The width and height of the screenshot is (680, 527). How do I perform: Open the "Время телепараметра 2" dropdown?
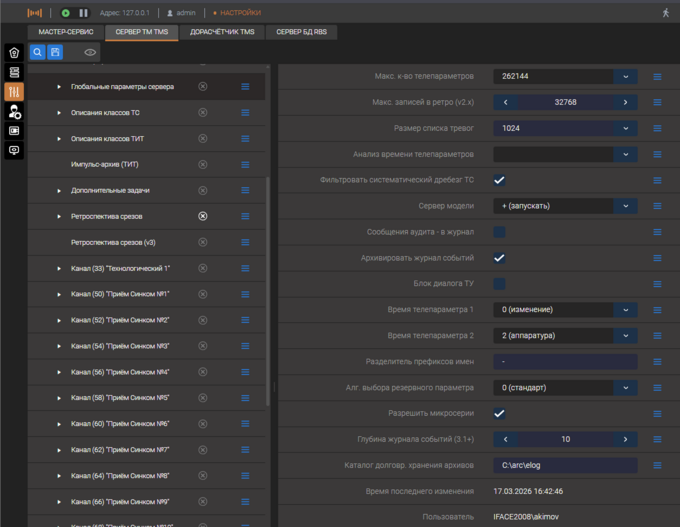point(626,336)
